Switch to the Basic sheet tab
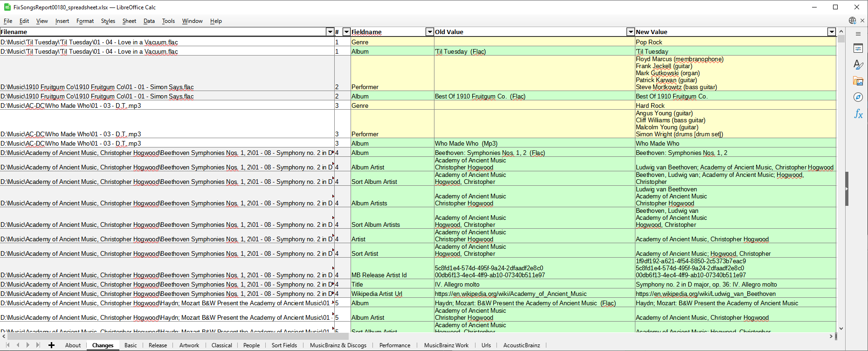 click(x=131, y=345)
